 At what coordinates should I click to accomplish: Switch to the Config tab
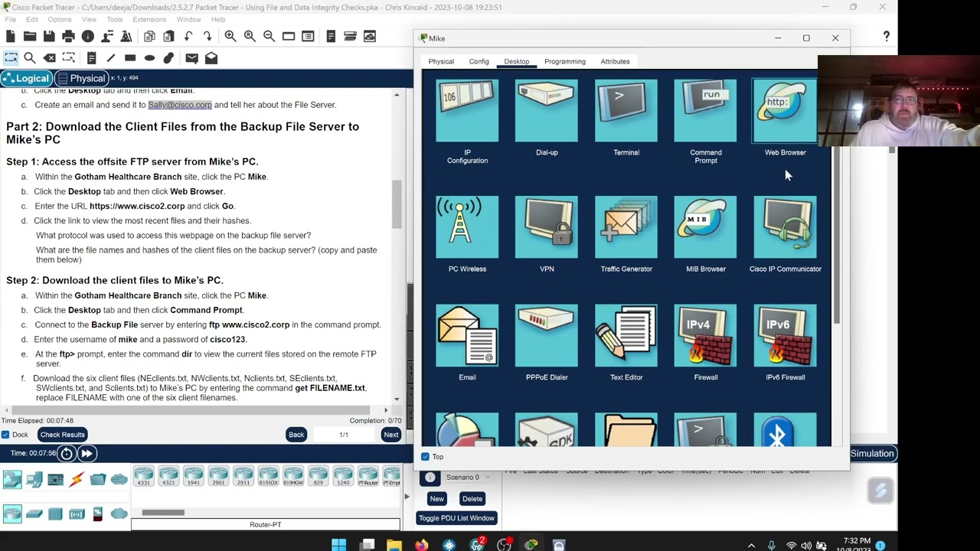[x=479, y=61]
